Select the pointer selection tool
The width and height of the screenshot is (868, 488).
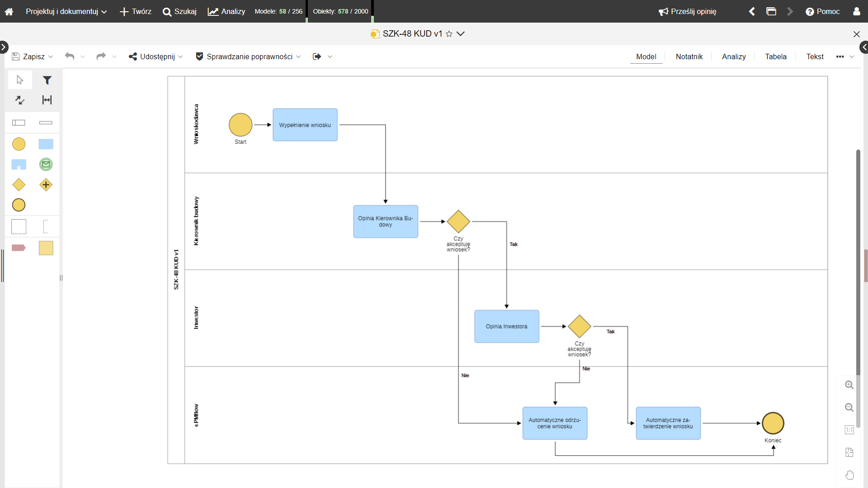pyautogui.click(x=20, y=80)
